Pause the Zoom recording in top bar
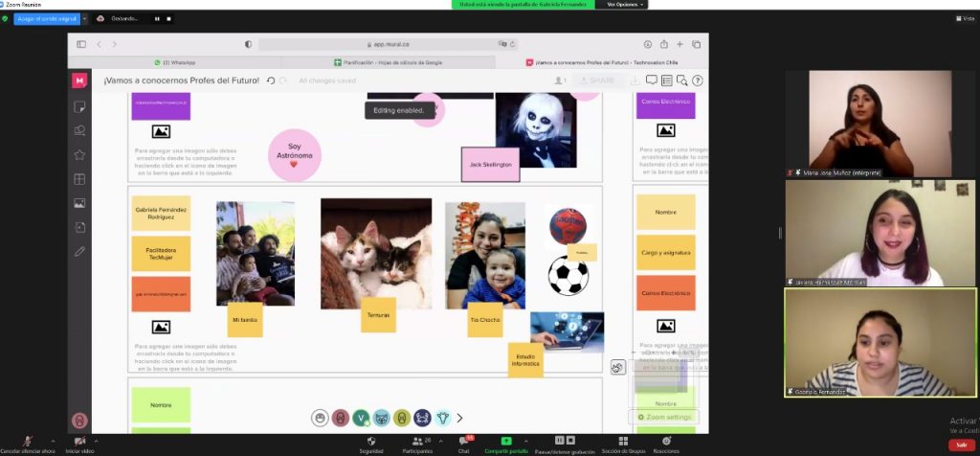This screenshot has height=456, width=980. pos(157,19)
